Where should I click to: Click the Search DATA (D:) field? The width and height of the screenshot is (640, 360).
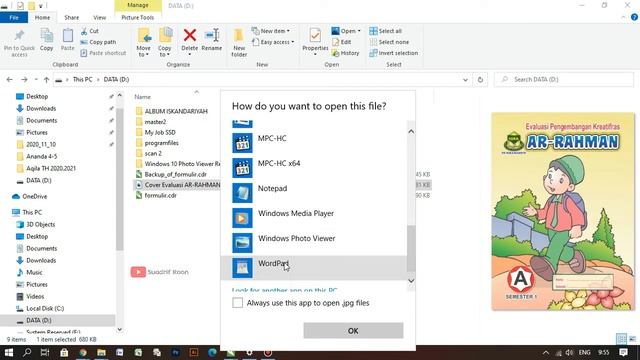tap(564, 80)
